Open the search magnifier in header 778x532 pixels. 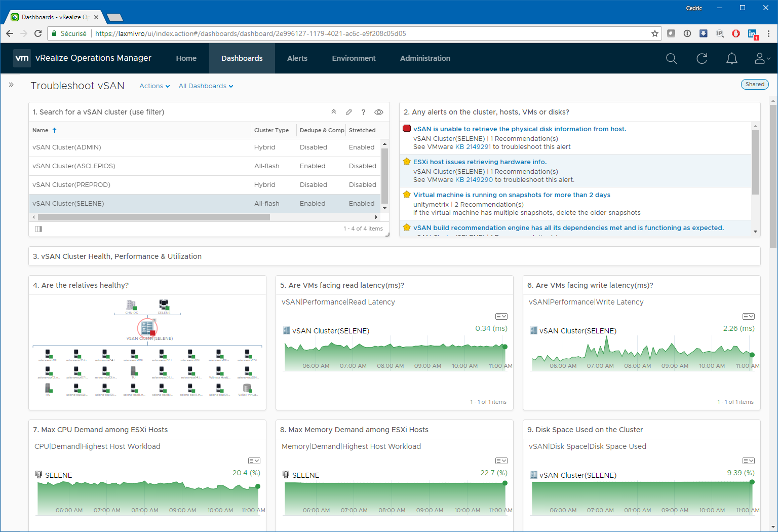(x=671, y=58)
